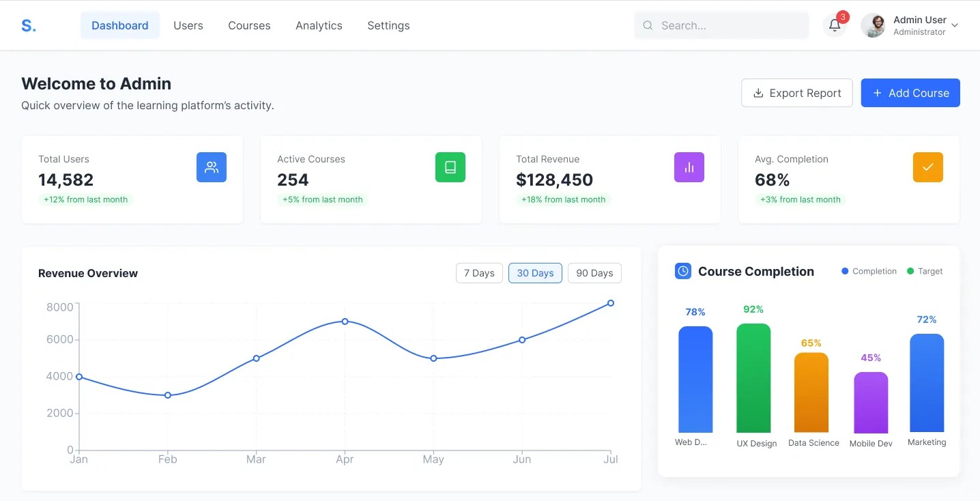Image resolution: width=980 pixels, height=501 pixels.
Task: Click the Total Users people icon
Action: pos(212,167)
